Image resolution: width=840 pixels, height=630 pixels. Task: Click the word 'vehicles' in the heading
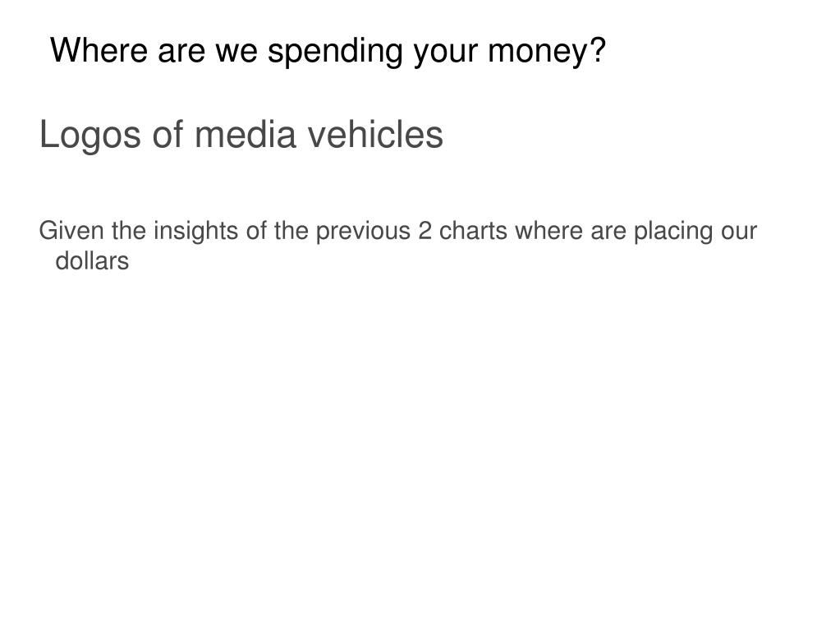coord(375,134)
